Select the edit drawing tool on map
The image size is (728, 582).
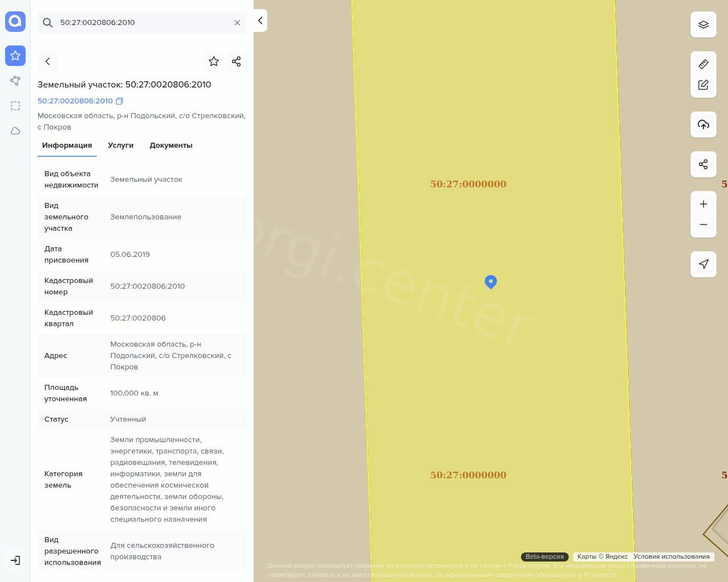tap(704, 85)
